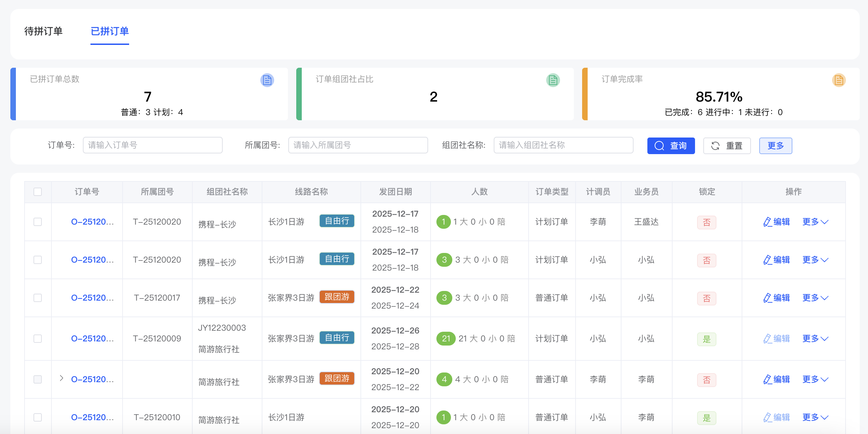This screenshot has width=868, height=434.
Task: Open the 订单完成率 report icon
Action: coord(839,80)
